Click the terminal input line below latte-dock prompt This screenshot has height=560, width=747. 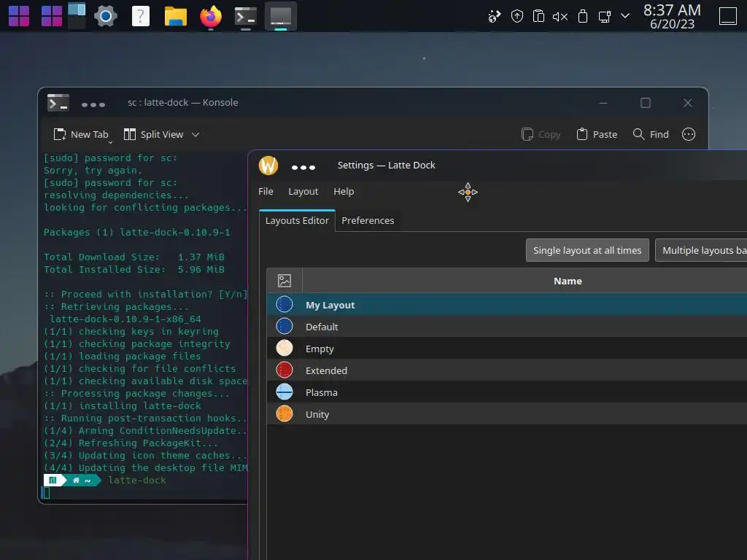(x=145, y=493)
